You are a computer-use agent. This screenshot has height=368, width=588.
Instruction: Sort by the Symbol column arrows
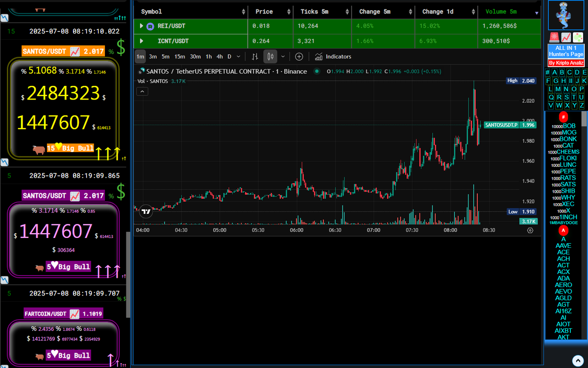[x=244, y=12]
